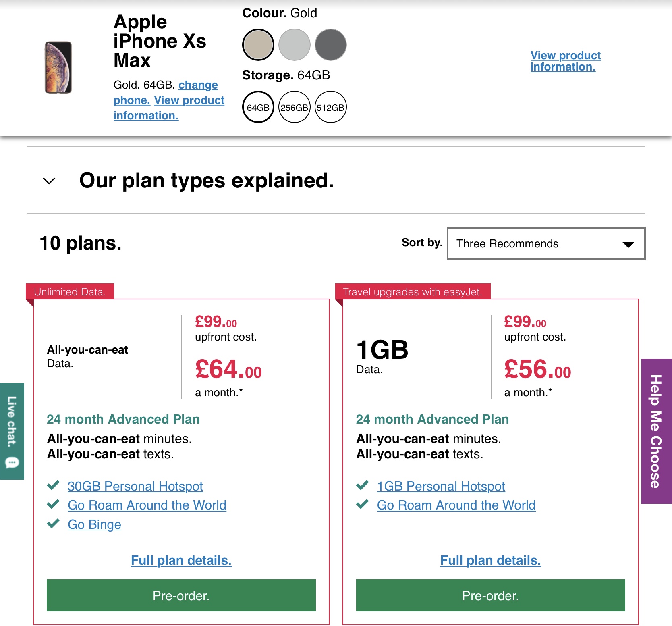Pre-order the 1GB data plan
The height and width of the screenshot is (626, 672).
490,595
